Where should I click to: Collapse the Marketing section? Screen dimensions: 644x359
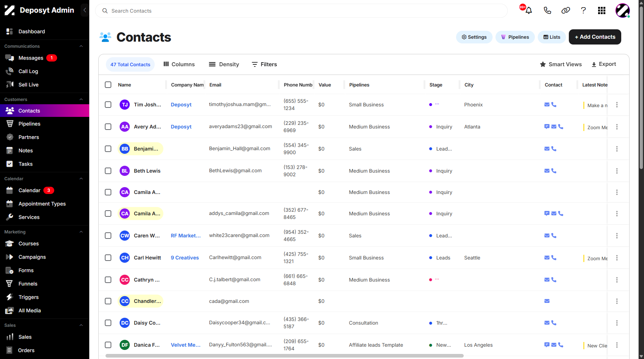pos(81,232)
